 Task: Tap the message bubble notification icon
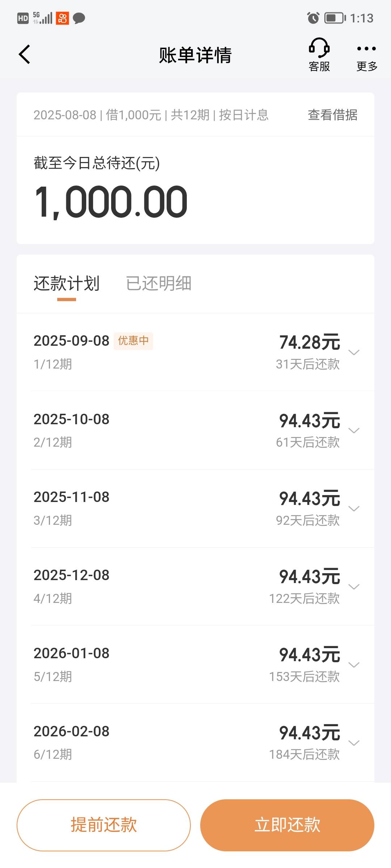click(x=79, y=18)
